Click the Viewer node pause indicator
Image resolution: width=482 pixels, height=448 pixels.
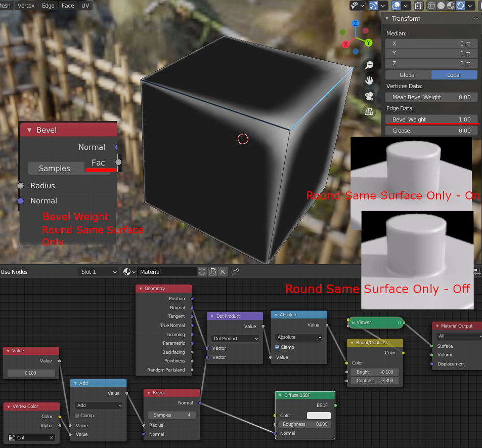[400, 323]
